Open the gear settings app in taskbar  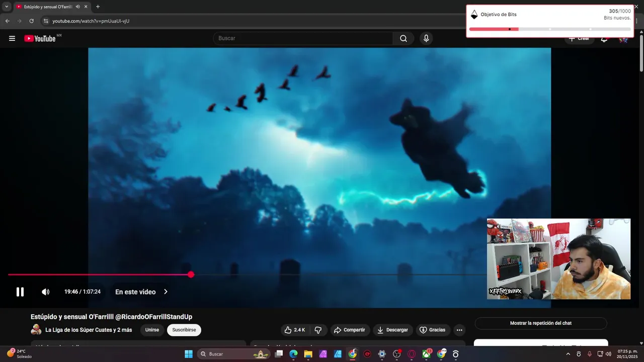(382, 354)
